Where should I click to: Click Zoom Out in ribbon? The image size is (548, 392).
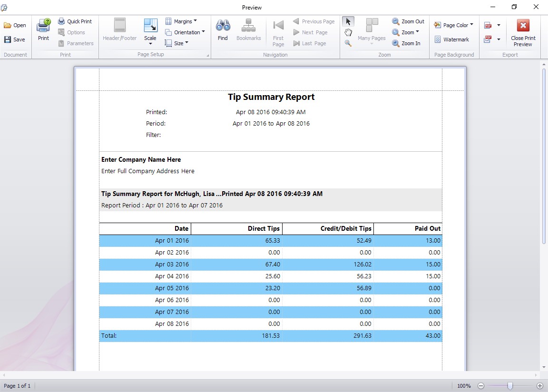pos(408,21)
